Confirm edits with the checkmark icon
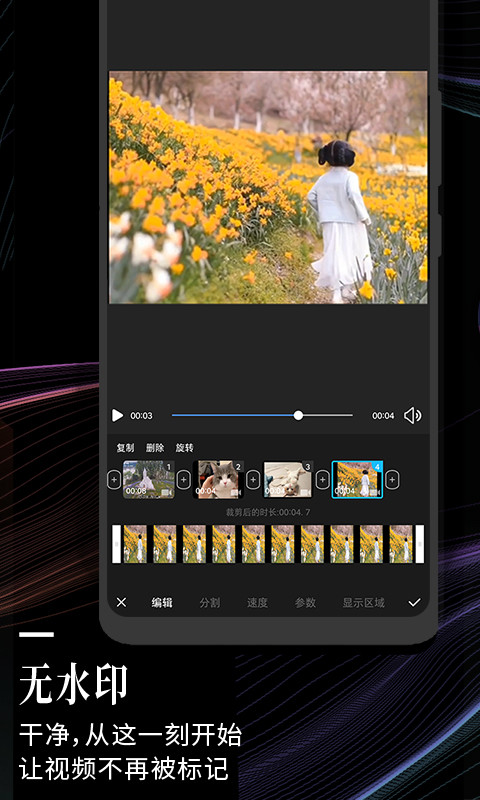This screenshot has height=800, width=480. 414,603
